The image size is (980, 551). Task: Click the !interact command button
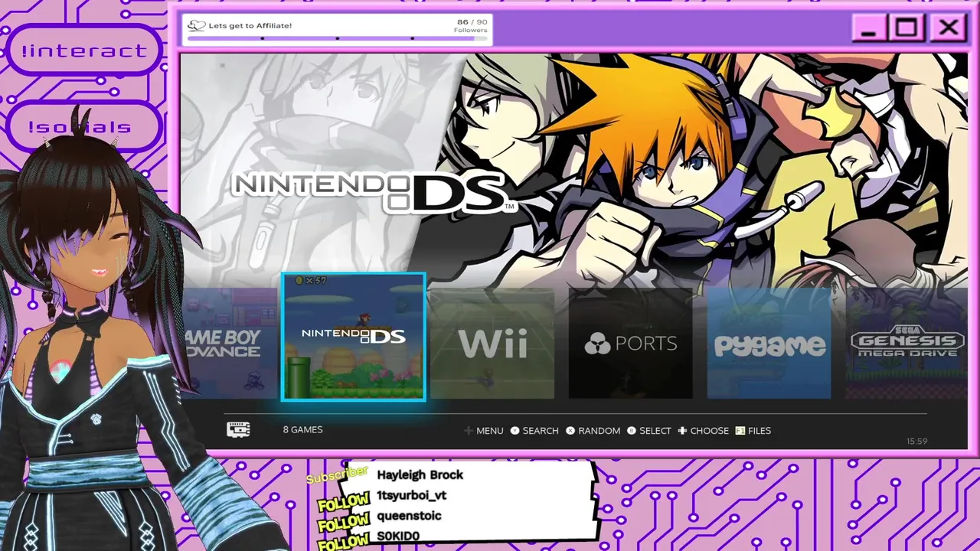(84, 51)
